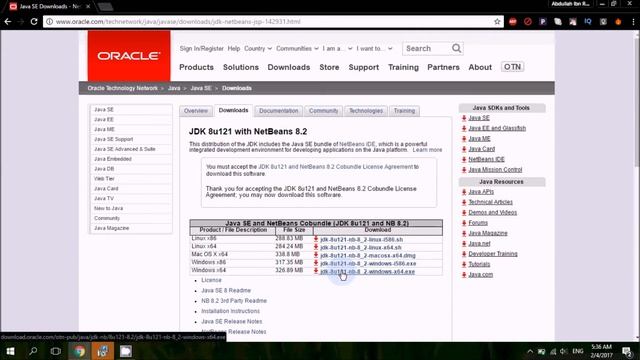
Task: Switch to the Overview tab
Action: pyautogui.click(x=196, y=111)
